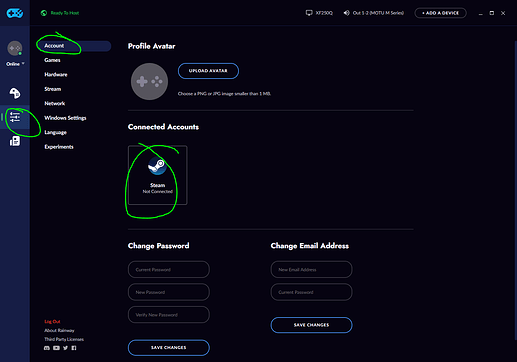Click the Steam logo connected account tile
Viewport: 517px width, 362px height.
(158, 175)
